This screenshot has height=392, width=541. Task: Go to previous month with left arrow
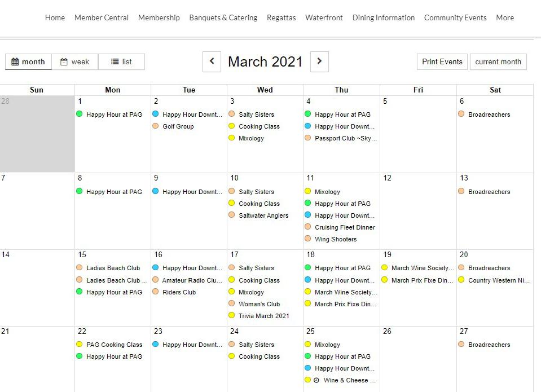[212, 61]
